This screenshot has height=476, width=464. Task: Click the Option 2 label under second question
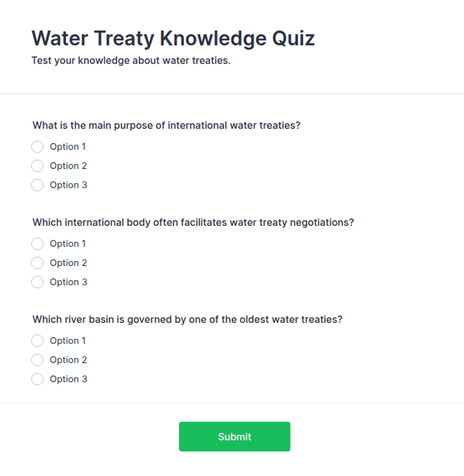point(68,263)
